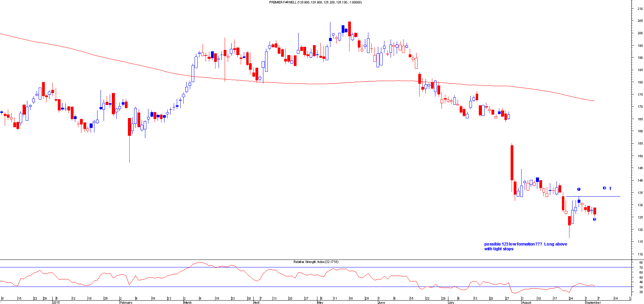Click the 70 level on RSI axis
The width and height of the screenshot is (644, 304).
coord(641,267)
